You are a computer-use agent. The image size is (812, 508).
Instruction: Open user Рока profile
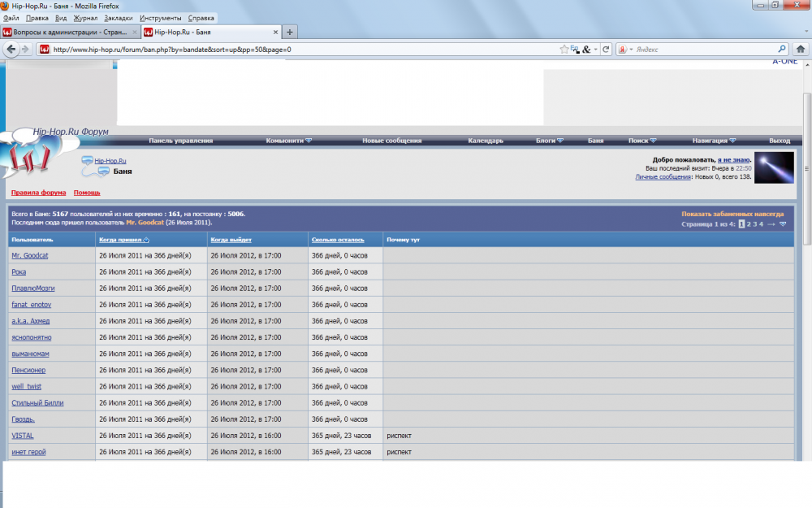[19, 272]
